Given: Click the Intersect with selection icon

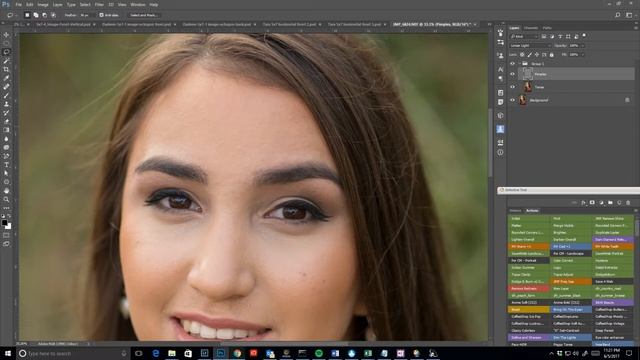Looking at the screenshot, I should point(53,15).
